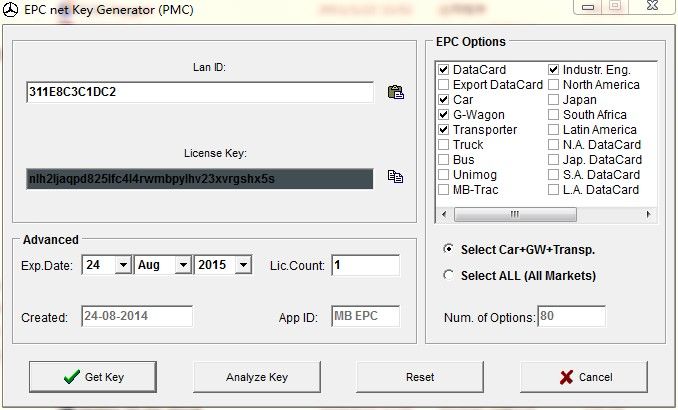Click the App ID field showing MB EPC
The width and height of the screenshot is (678, 410).
pyautogui.click(x=366, y=316)
